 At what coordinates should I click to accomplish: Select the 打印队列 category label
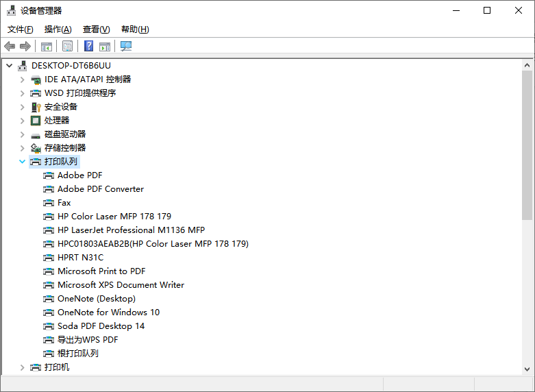click(x=61, y=162)
